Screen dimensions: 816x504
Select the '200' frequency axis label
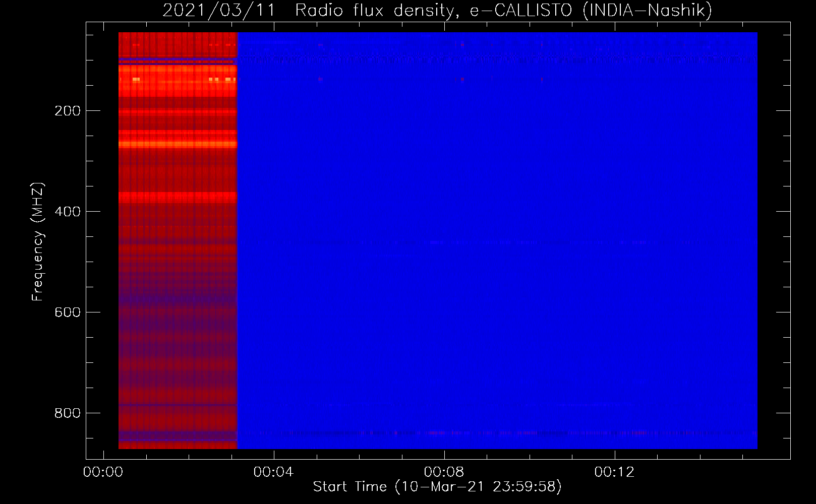coord(68,111)
